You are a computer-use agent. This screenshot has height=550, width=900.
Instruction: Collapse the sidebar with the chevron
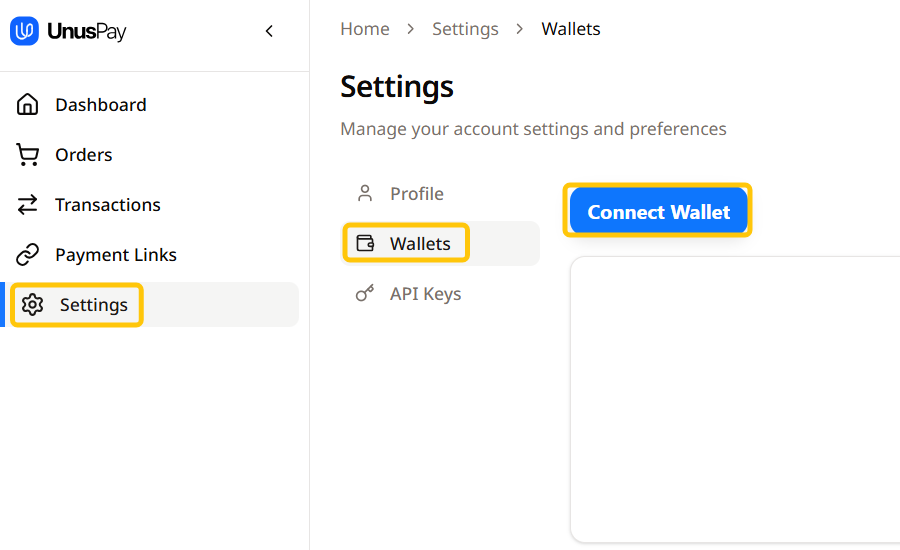click(x=269, y=32)
